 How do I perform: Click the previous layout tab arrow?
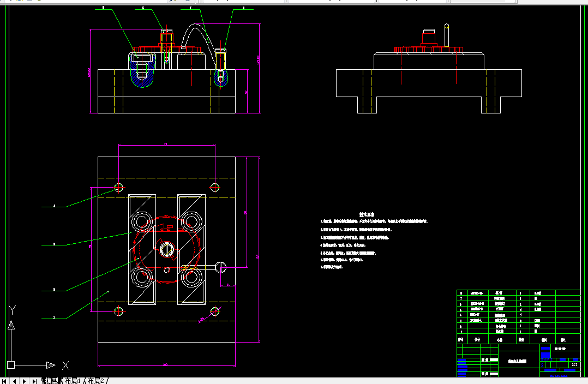(14, 381)
